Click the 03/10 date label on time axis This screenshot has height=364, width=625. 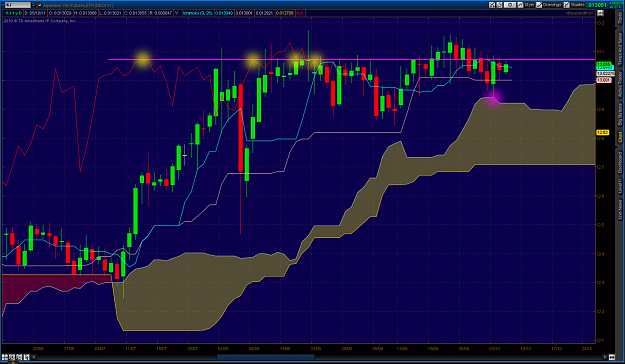tap(494, 348)
